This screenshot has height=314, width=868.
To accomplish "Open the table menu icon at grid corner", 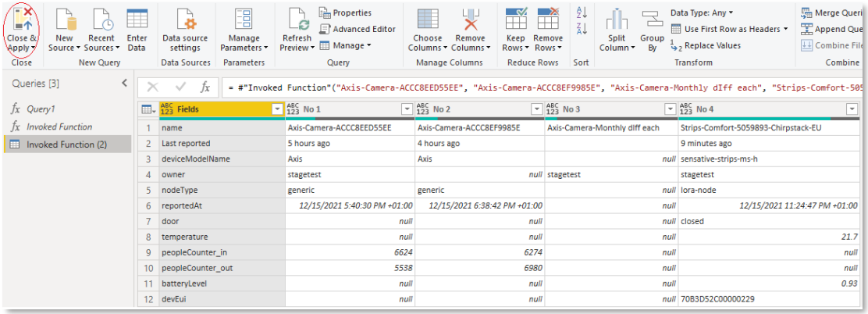I will pos(148,109).
